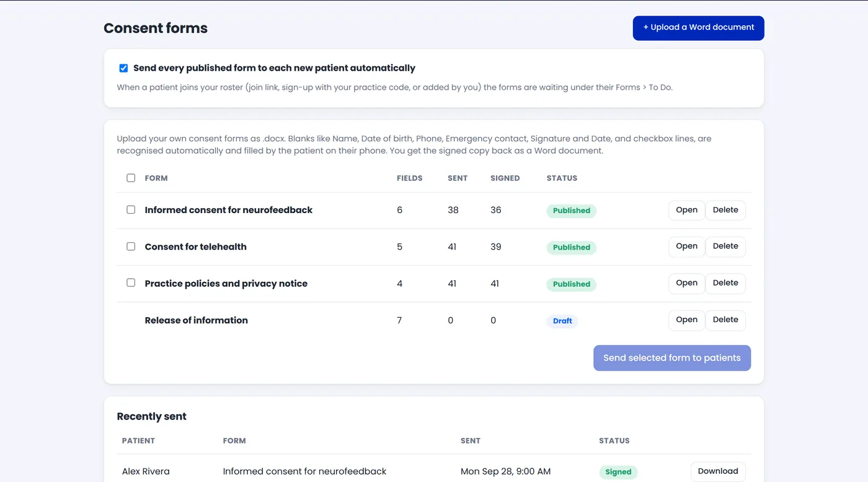Click the PATIENT column header in Recently sent
The image size is (868, 482).
click(138, 440)
